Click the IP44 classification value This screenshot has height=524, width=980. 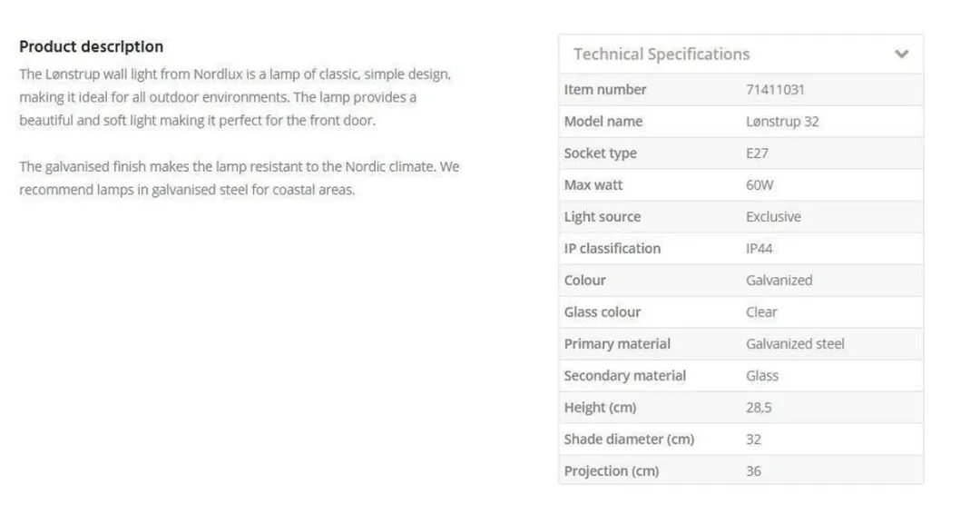point(759,249)
